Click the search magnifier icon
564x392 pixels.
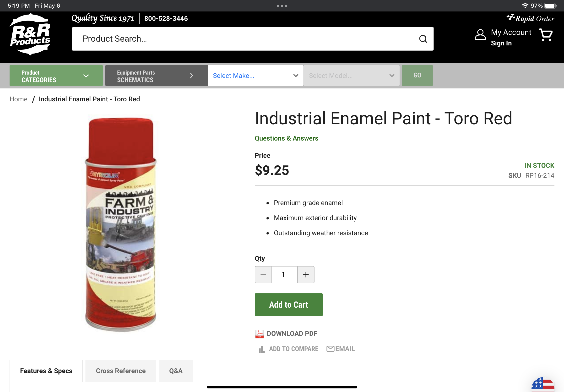(x=423, y=39)
